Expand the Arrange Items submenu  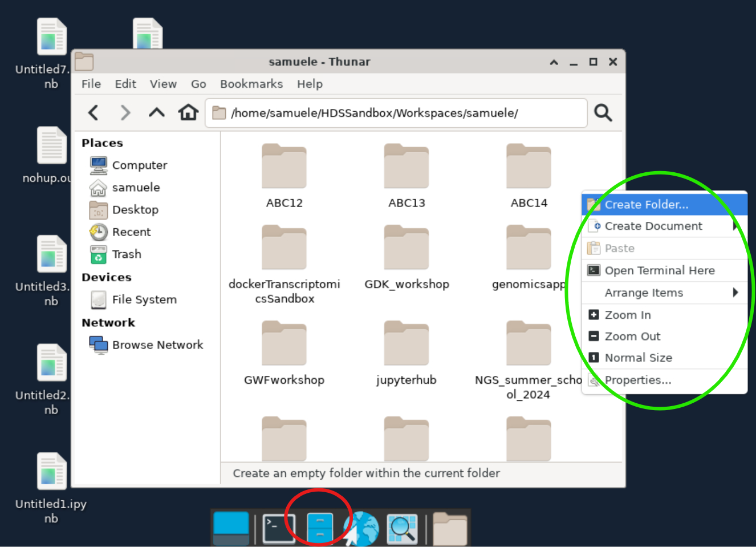click(x=644, y=293)
